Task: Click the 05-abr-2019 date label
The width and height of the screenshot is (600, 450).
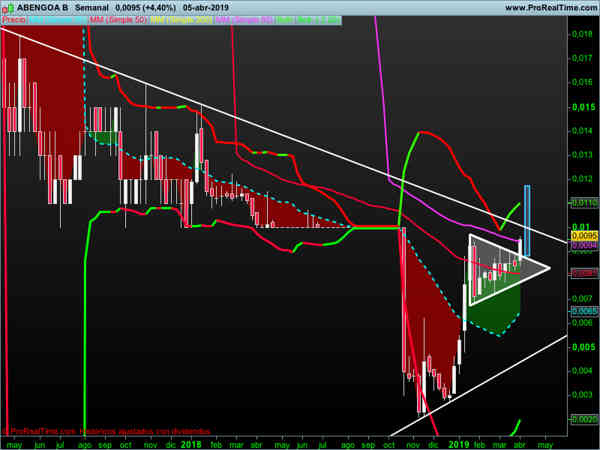Action: tap(205, 7)
